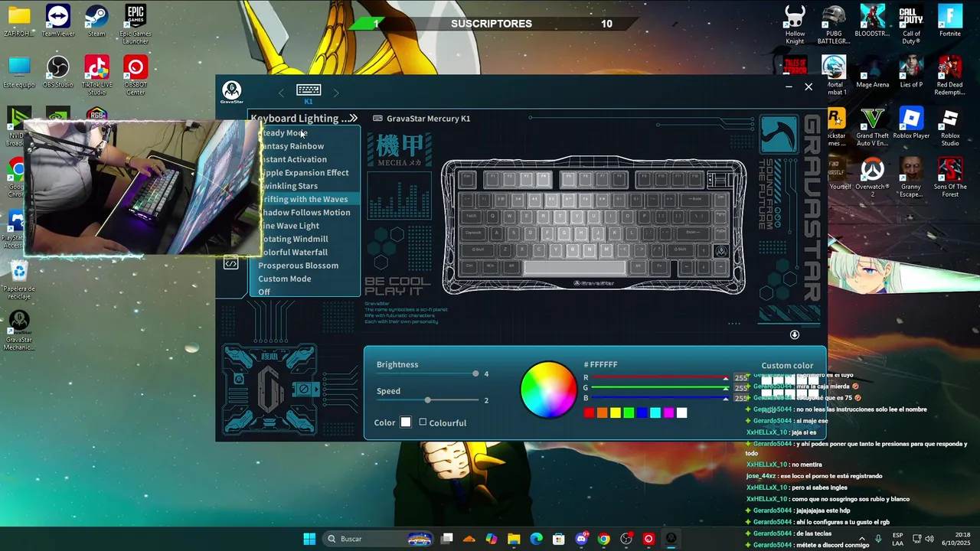Launch Fortnite desktop shortcut
980x551 pixels.
[x=950, y=21]
